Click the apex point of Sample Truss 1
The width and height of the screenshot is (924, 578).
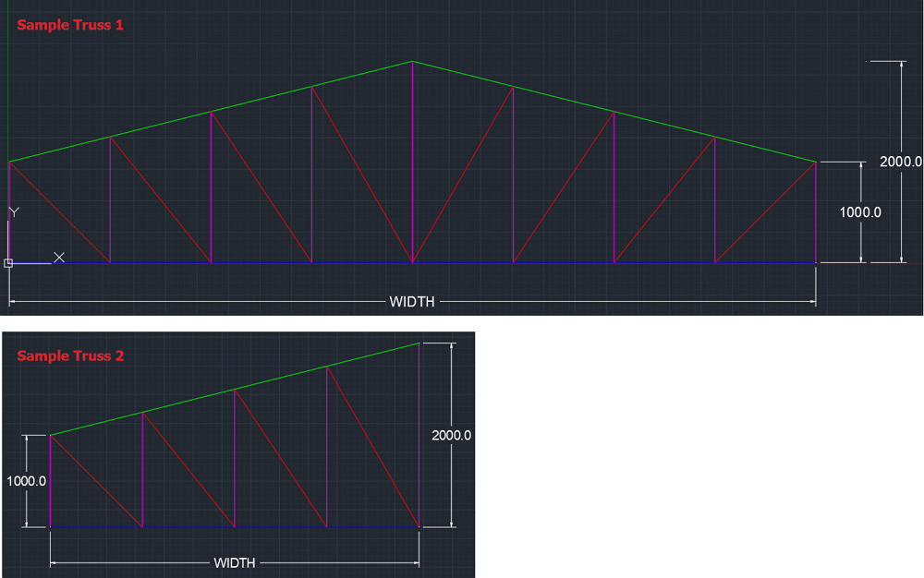pyautogui.click(x=412, y=62)
